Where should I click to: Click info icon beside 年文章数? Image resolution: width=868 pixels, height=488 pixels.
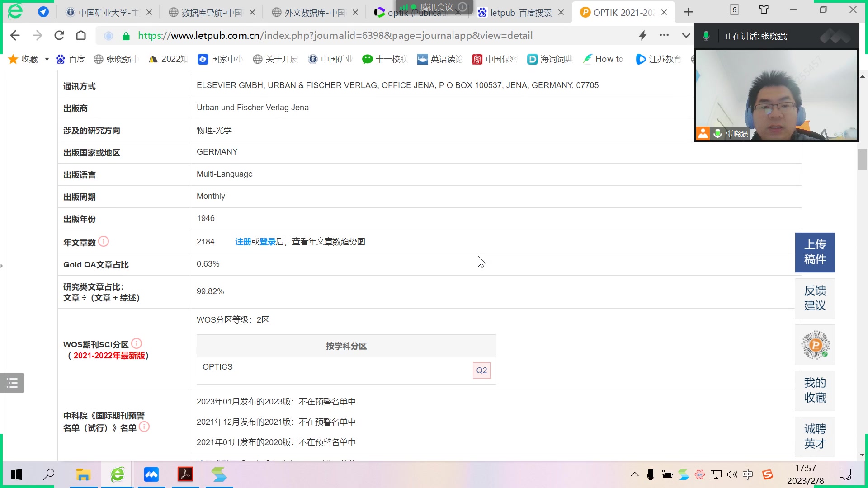(104, 241)
